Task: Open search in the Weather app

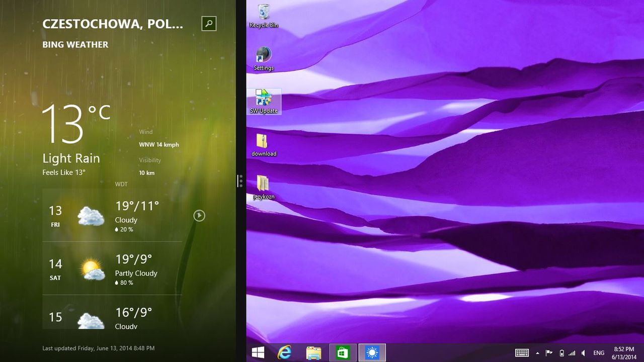Action: pyautogui.click(x=209, y=24)
